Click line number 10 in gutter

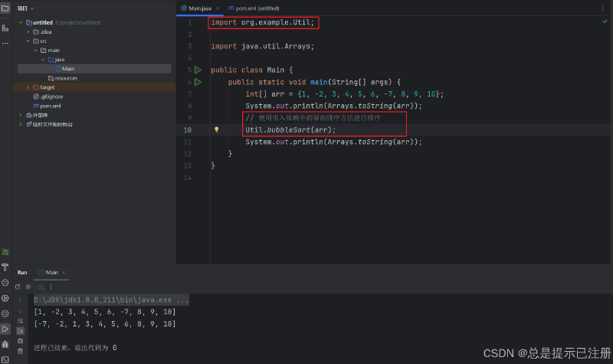pyautogui.click(x=187, y=130)
